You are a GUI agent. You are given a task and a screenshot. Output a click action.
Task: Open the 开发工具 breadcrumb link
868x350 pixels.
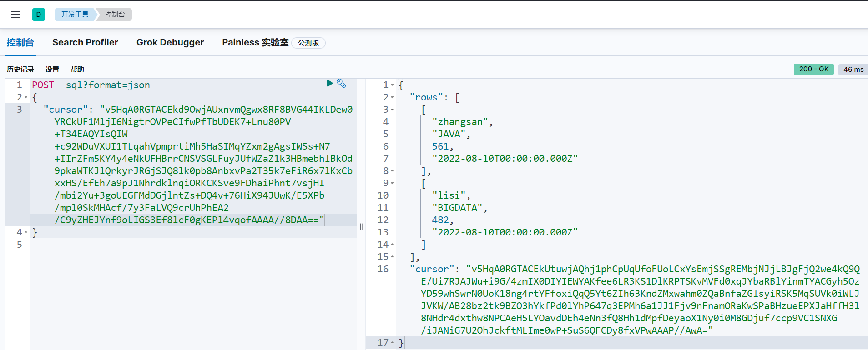pyautogui.click(x=75, y=15)
